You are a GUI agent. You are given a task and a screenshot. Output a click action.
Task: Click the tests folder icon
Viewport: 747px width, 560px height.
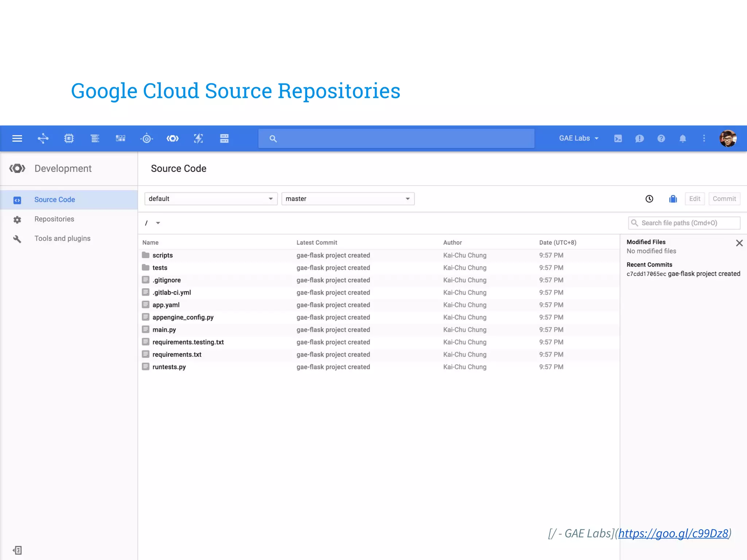pos(146,267)
